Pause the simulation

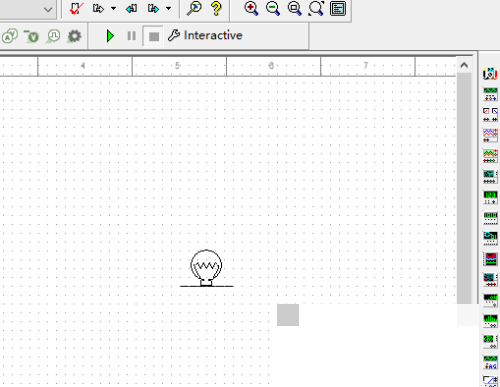click(132, 36)
